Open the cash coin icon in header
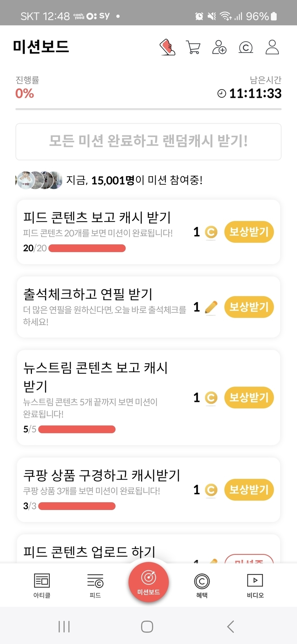The height and width of the screenshot is (644, 297). [246, 47]
